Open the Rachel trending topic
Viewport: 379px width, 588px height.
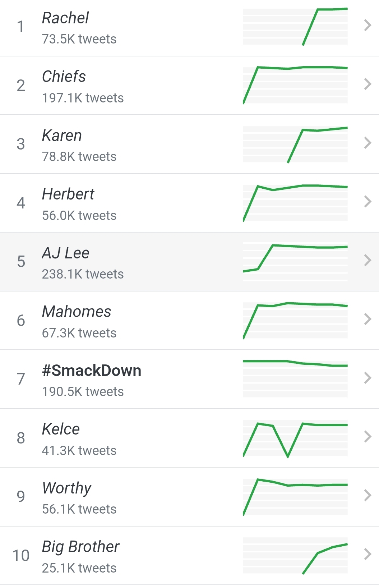(x=65, y=18)
